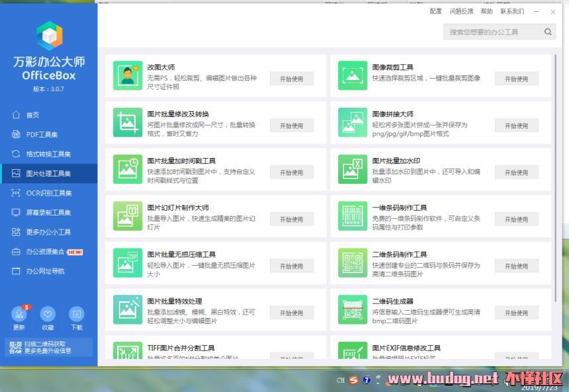This screenshot has width=569, height=392.
Task: Click 开始使用 for 二维码生成器
Action: 516,313
